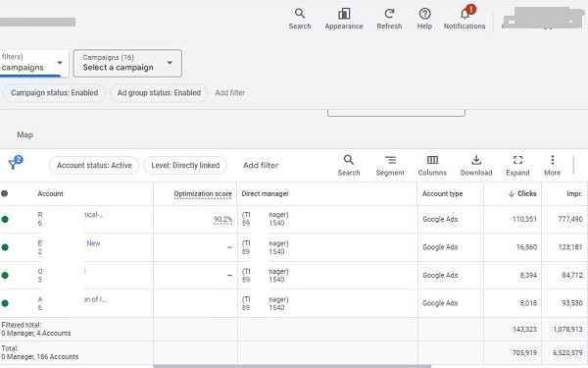Open the filter funnel showing 2 filters
This screenshot has height=368, width=588.
coord(15,163)
